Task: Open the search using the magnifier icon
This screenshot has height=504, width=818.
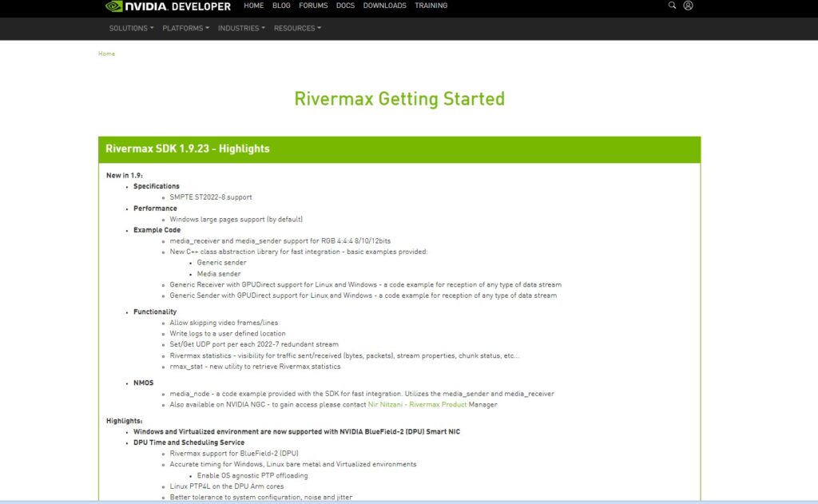Action: coord(672,6)
